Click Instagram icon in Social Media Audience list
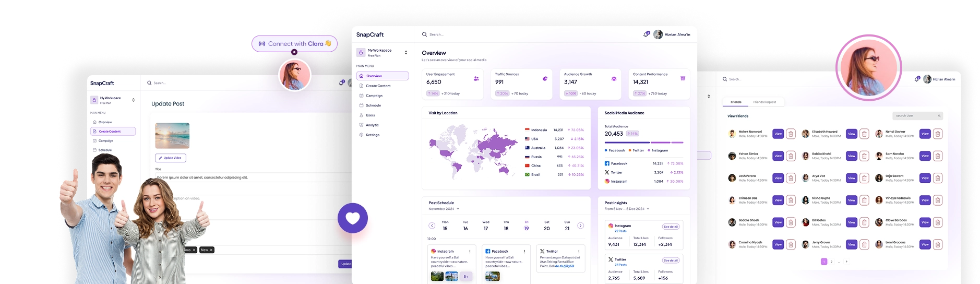The image size is (980, 284). click(x=607, y=181)
